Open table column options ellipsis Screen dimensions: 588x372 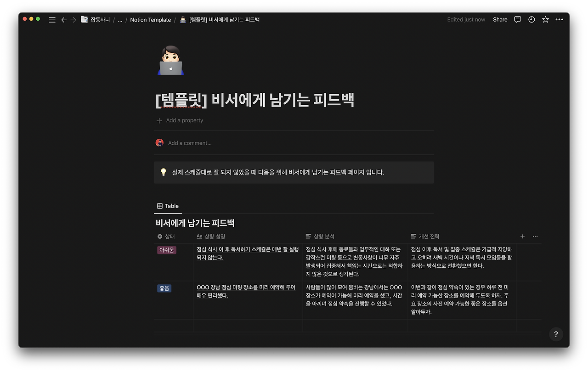coord(535,237)
